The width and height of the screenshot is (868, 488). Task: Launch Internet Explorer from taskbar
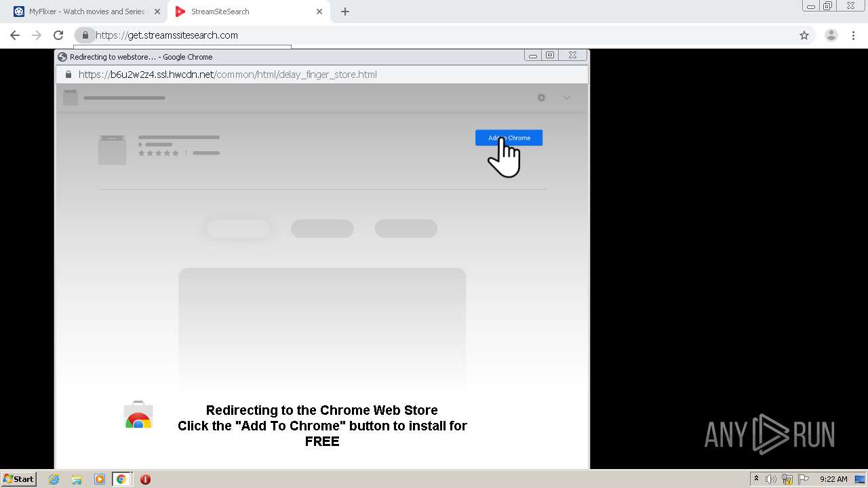pos(54,479)
